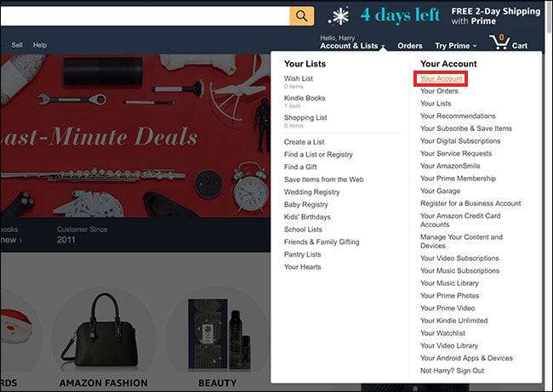This screenshot has width=553, height=392.
Task: Click the orange search magnifier button
Action: (x=301, y=16)
